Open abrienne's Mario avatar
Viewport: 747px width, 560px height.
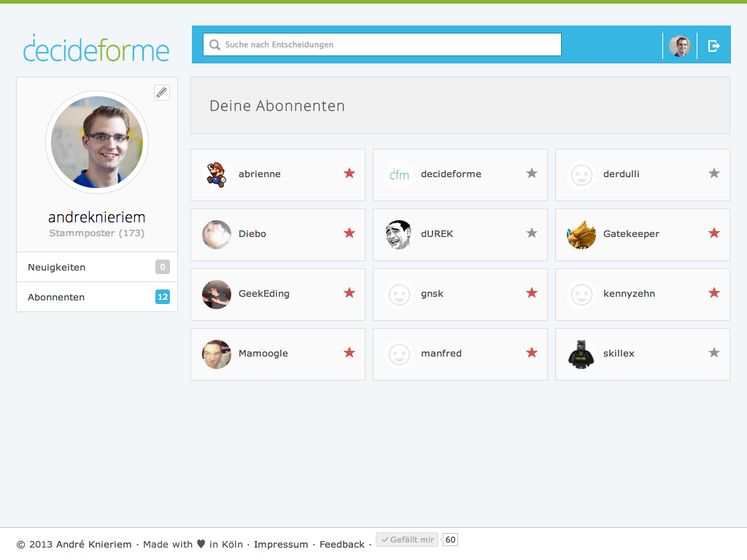216,175
